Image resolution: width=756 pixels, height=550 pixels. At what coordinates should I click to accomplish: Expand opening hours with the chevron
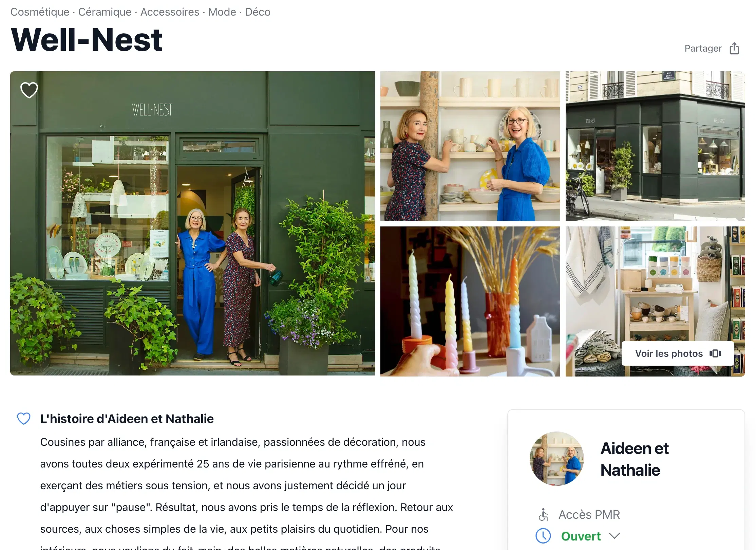(x=615, y=536)
